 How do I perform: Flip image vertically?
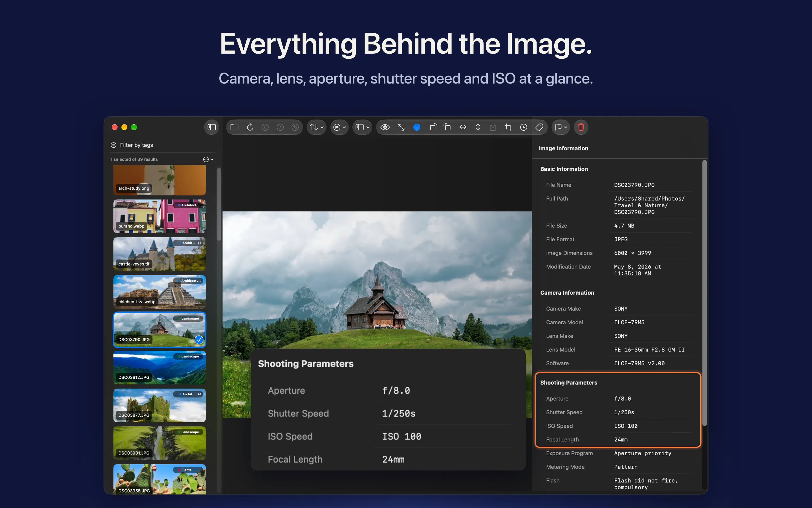click(478, 127)
